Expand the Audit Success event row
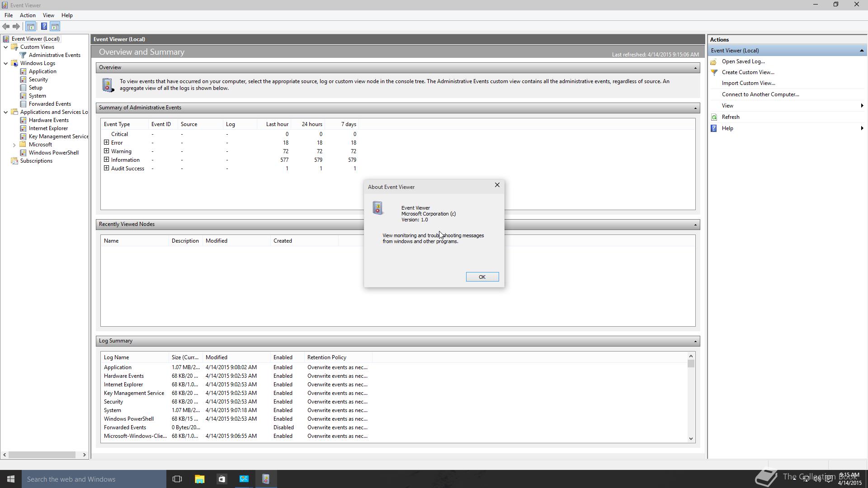This screenshot has width=868, height=488. point(107,168)
